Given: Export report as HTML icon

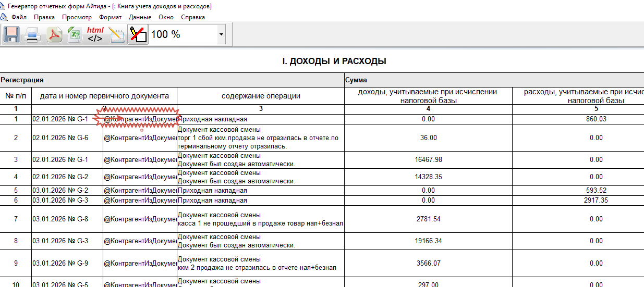Looking at the screenshot, I should (x=95, y=35).
